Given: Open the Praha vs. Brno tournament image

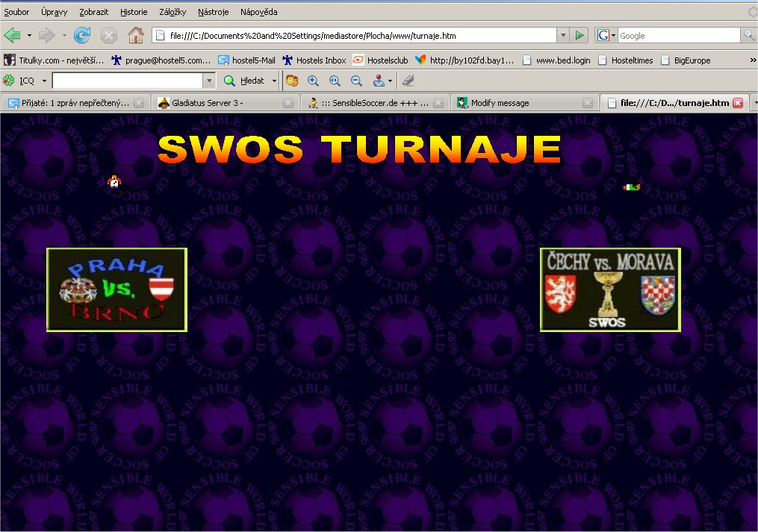Looking at the screenshot, I should click(x=117, y=290).
